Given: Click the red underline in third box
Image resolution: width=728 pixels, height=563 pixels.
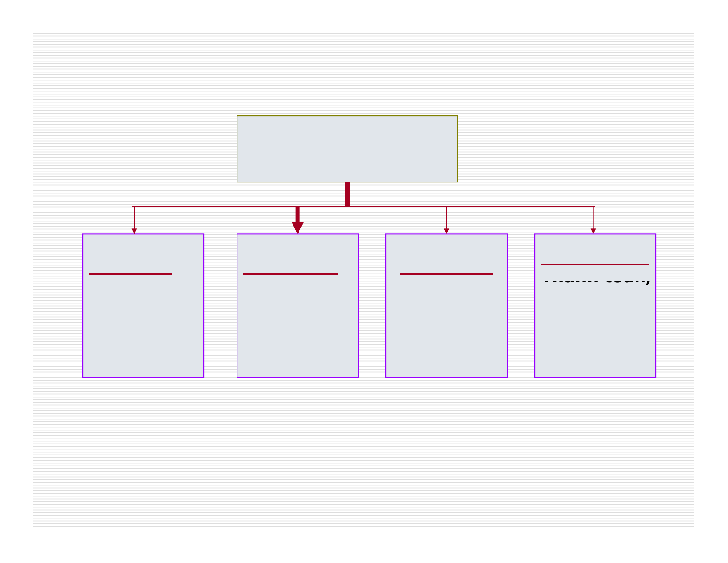Looking at the screenshot, I should click(446, 274).
